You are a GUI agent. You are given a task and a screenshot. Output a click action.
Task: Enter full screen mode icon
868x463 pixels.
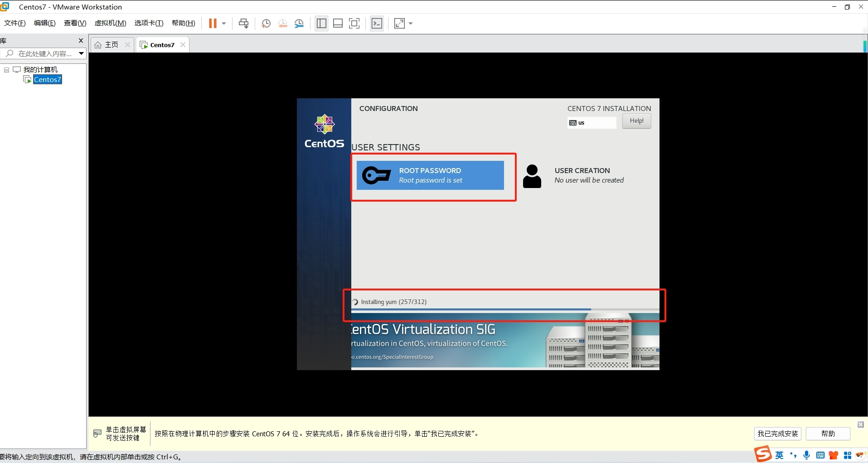[x=354, y=24]
